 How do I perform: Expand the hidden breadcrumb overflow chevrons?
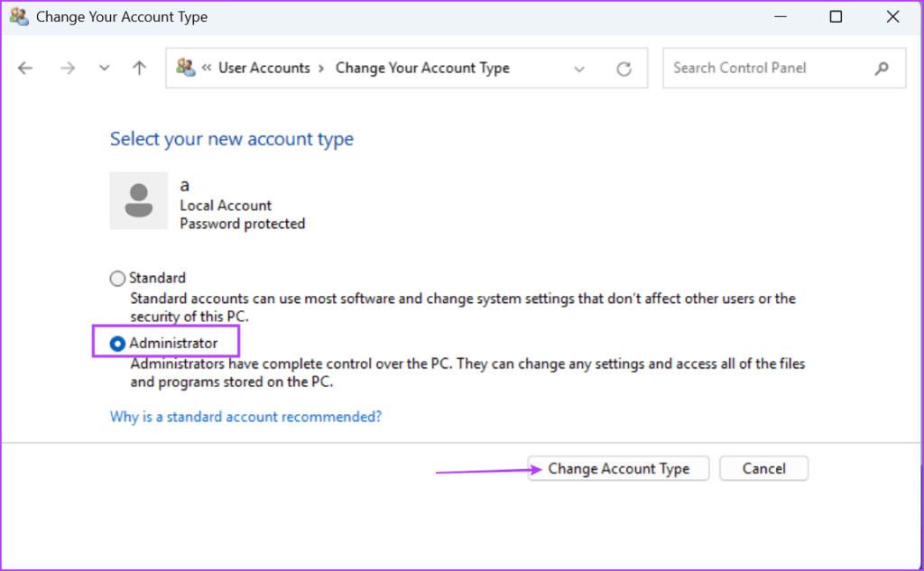click(207, 69)
